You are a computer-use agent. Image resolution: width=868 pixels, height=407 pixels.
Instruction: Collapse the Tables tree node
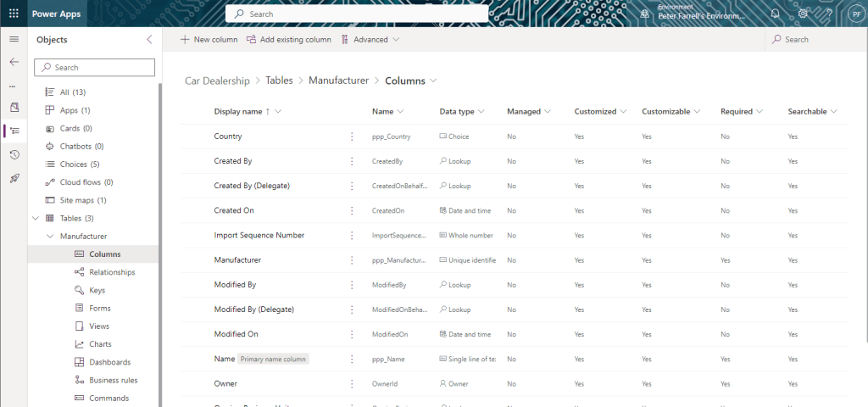pyautogui.click(x=36, y=218)
